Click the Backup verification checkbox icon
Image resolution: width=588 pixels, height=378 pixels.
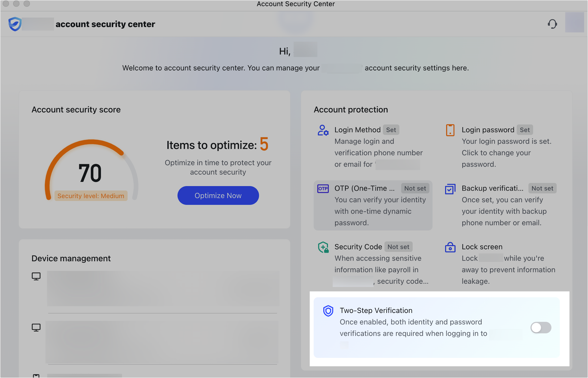(450, 189)
